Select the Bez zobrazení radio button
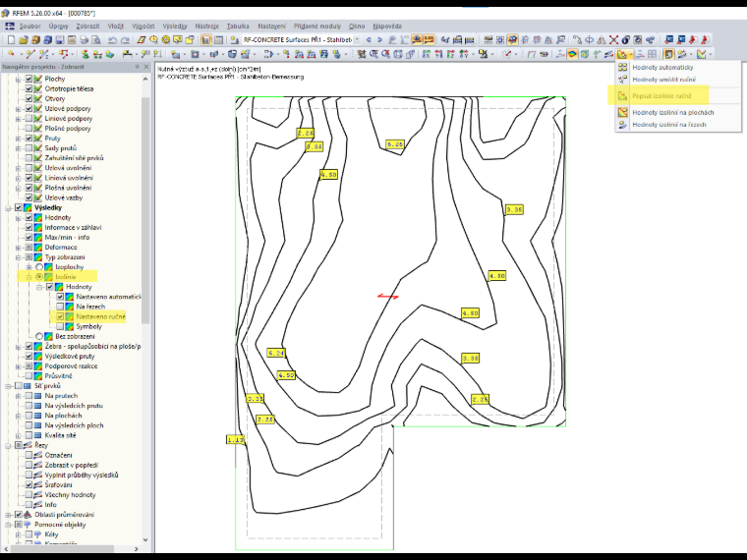The width and height of the screenshot is (747, 560). coord(39,336)
